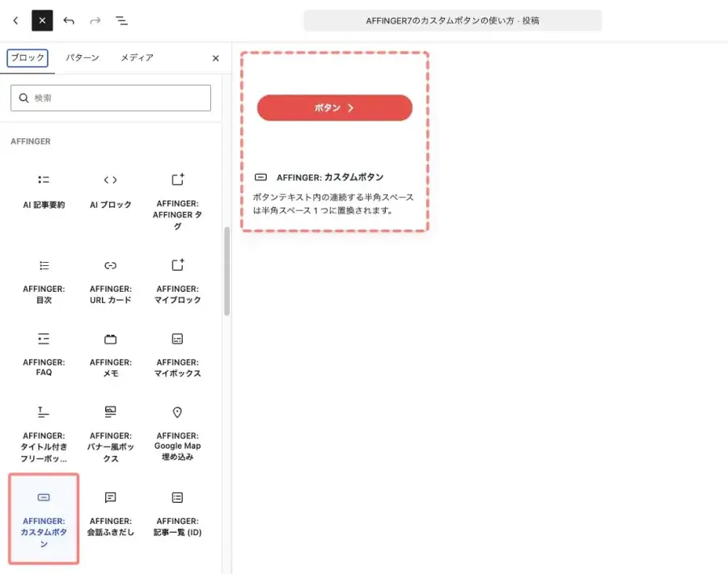Close the inserter panel with the X

215,58
